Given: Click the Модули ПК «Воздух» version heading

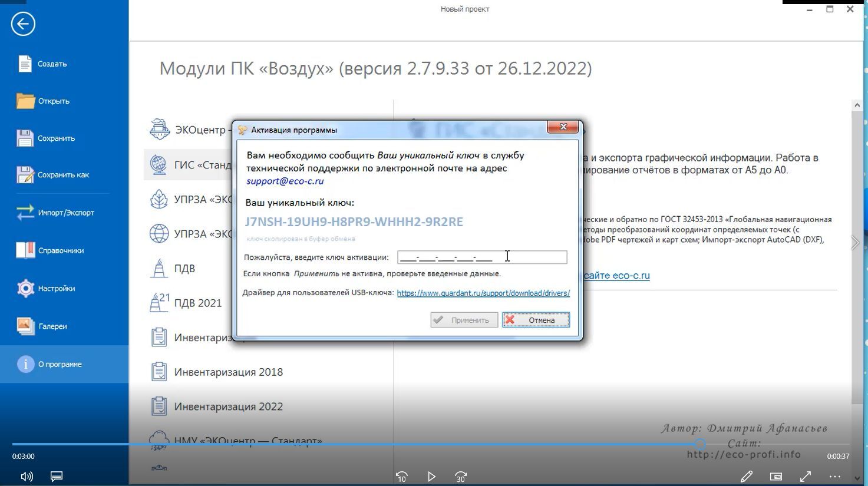Looking at the screenshot, I should [x=376, y=68].
